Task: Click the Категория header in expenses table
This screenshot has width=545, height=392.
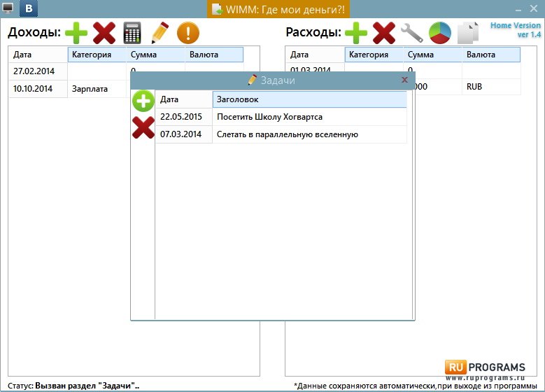Action: 374,55
